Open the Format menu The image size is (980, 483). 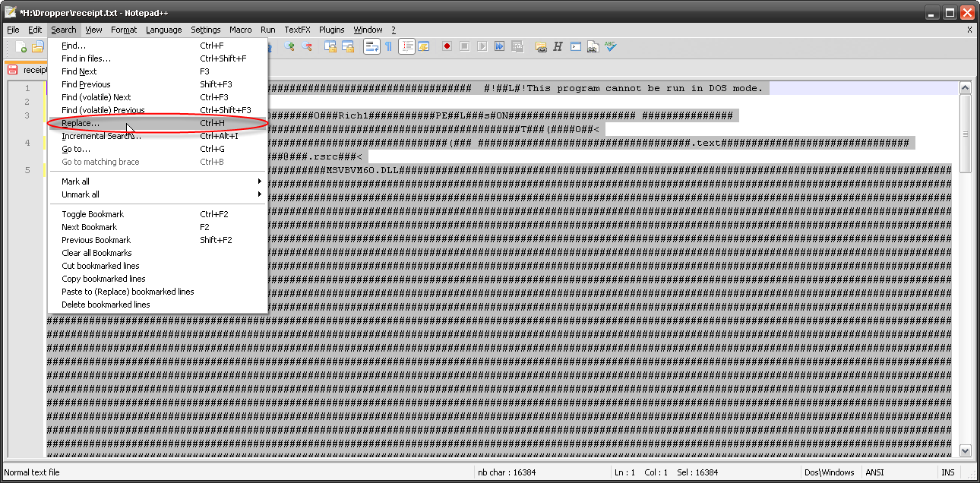point(124,30)
